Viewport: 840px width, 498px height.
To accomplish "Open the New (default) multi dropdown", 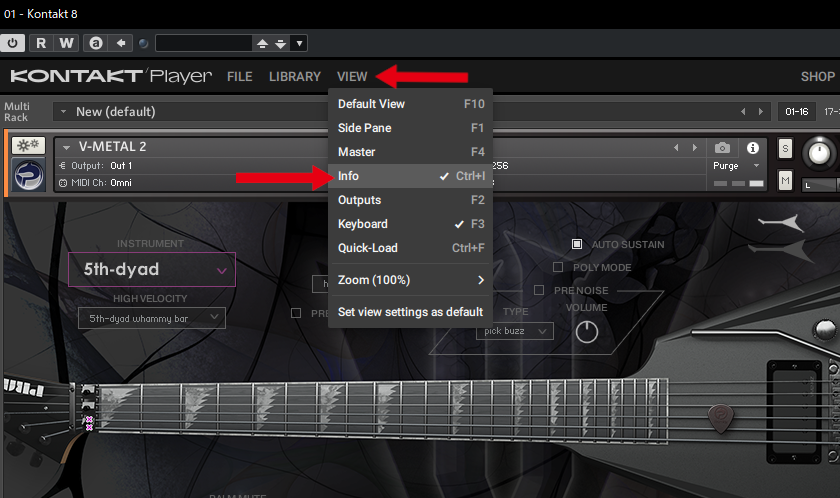I will (x=63, y=112).
